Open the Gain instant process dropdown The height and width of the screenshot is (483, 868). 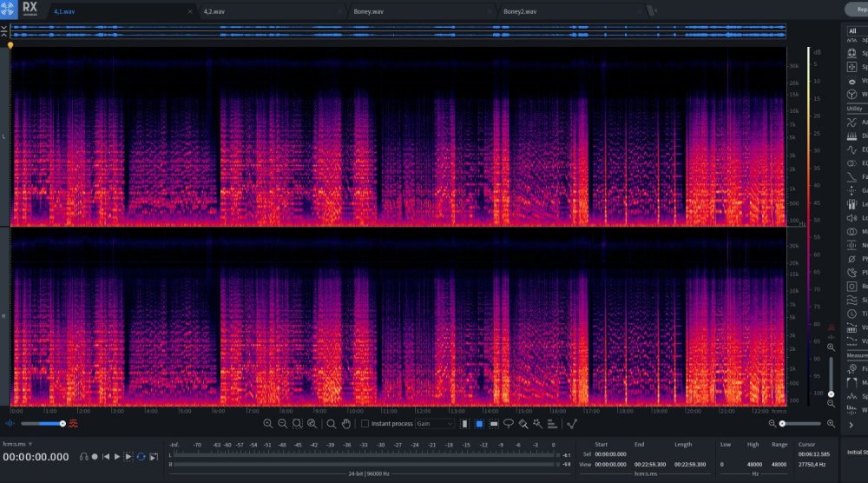tap(435, 424)
